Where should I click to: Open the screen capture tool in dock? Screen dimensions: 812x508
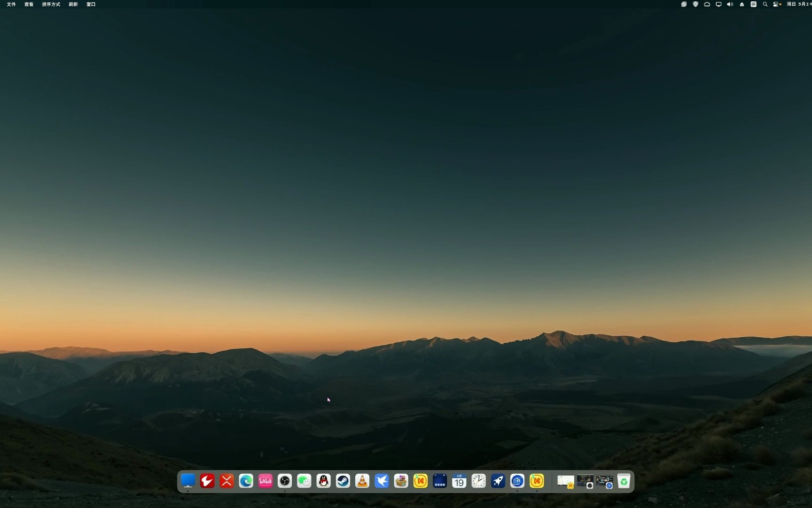pyautogui.click(x=517, y=481)
